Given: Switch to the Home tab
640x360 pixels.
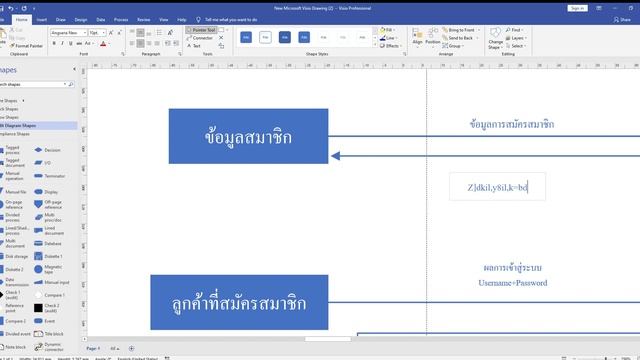Looking at the screenshot, I should coord(22,20).
